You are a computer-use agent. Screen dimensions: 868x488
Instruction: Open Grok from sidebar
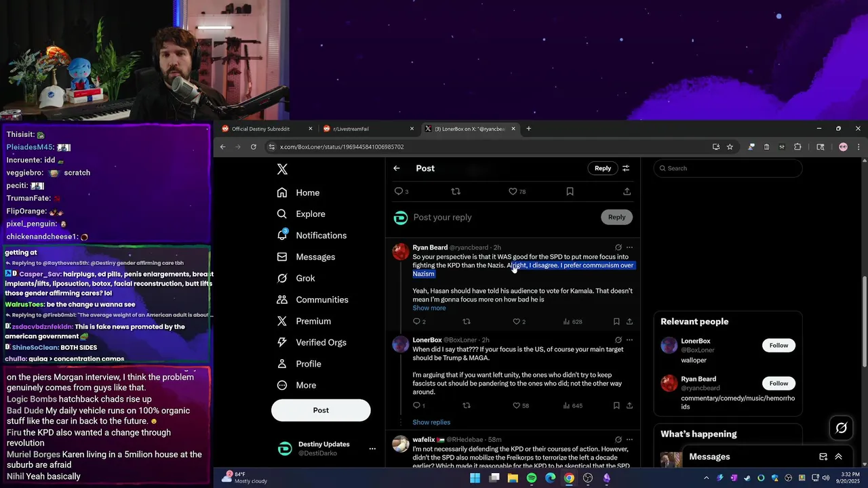click(296, 278)
